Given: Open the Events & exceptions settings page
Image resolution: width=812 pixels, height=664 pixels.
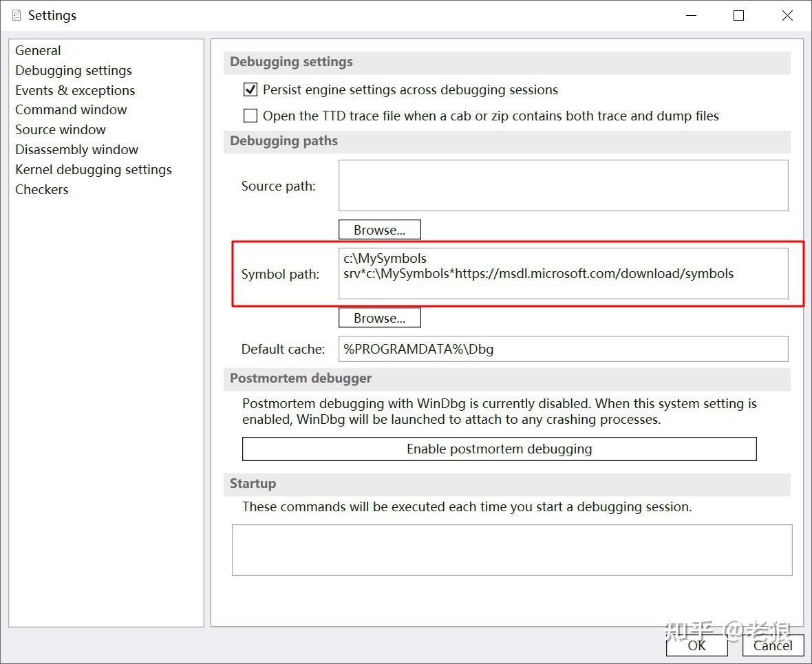Looking at the screenshot, I should (75, 90).
